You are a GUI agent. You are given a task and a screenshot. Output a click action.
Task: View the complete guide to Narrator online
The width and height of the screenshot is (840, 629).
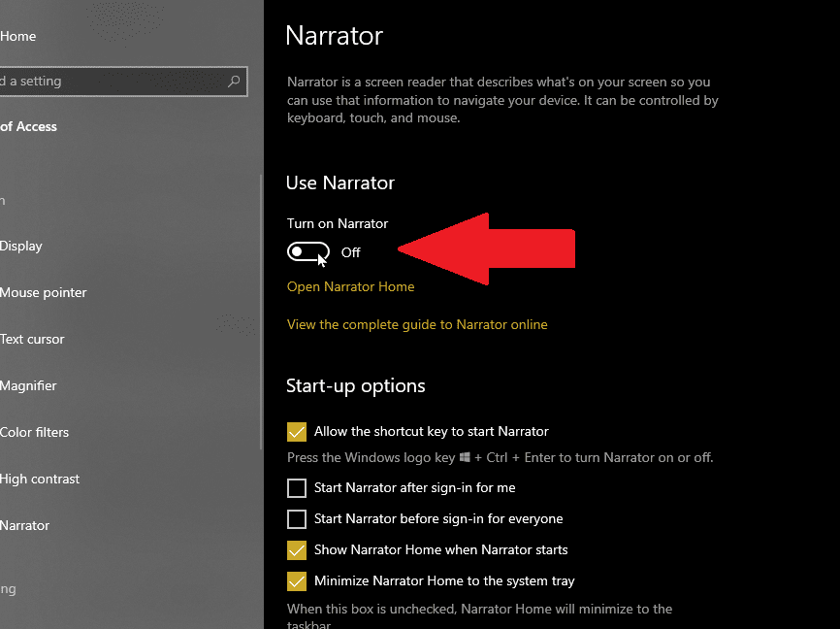point(417,324)
